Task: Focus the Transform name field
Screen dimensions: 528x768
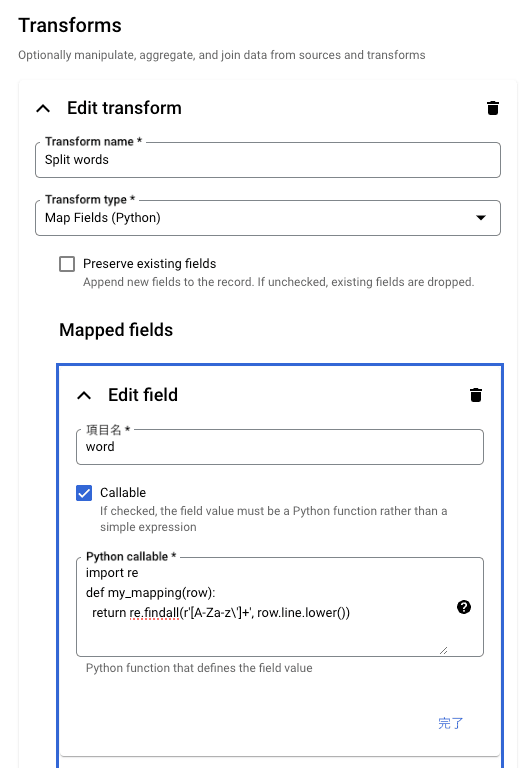Action: tap(268, 160)
